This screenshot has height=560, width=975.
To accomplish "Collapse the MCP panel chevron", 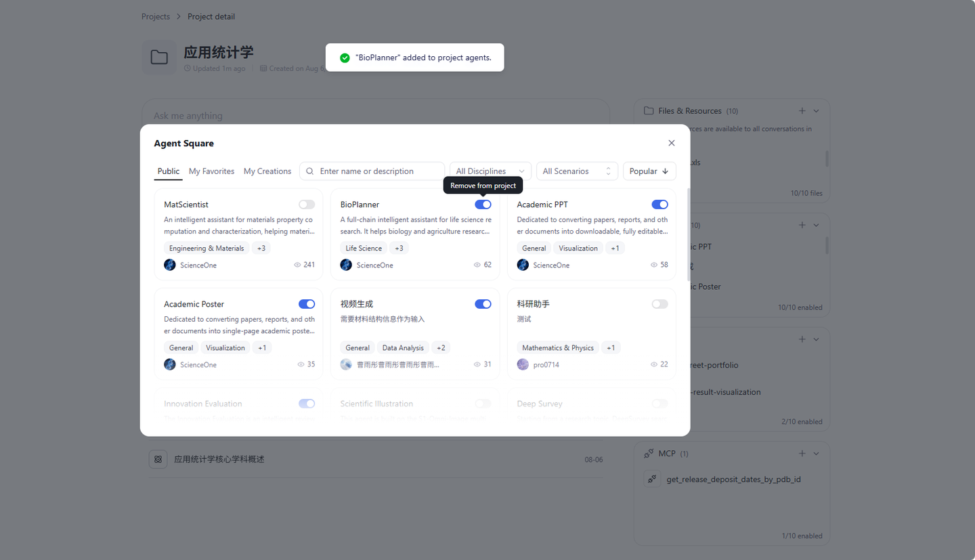I will coord(816,453).
